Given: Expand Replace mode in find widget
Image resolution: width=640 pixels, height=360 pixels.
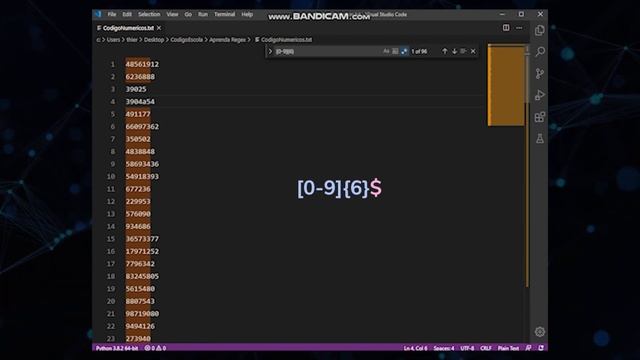Looking at the screenshot, I should click(x=270, y=51).
